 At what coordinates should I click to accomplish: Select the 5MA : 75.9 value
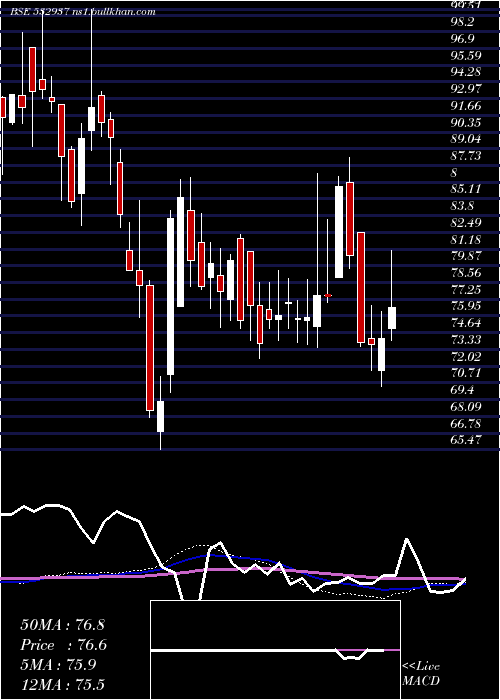click(58, 665)
